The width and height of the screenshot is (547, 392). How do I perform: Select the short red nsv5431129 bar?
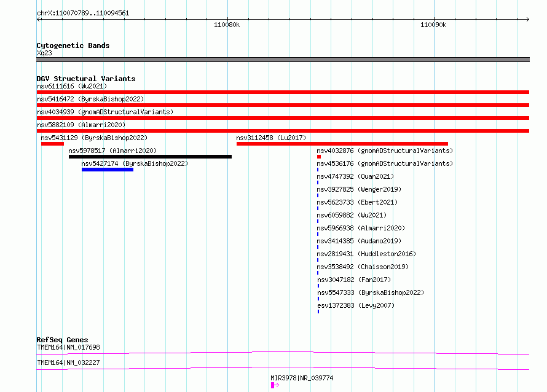pyautogui.click(x=52, y=144)
